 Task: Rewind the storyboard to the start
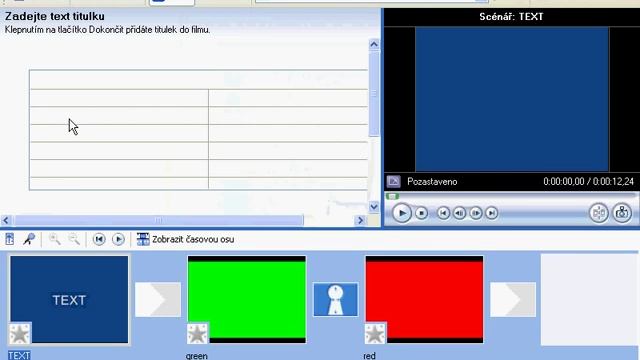99,239
